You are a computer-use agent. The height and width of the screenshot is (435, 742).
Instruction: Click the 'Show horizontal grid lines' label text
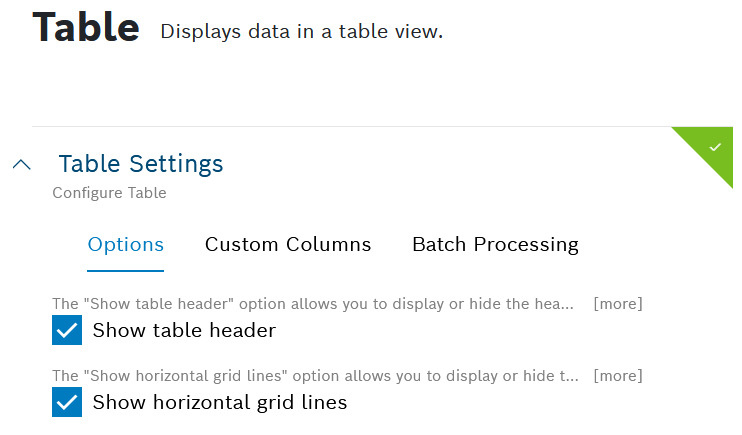pos(220,403)
